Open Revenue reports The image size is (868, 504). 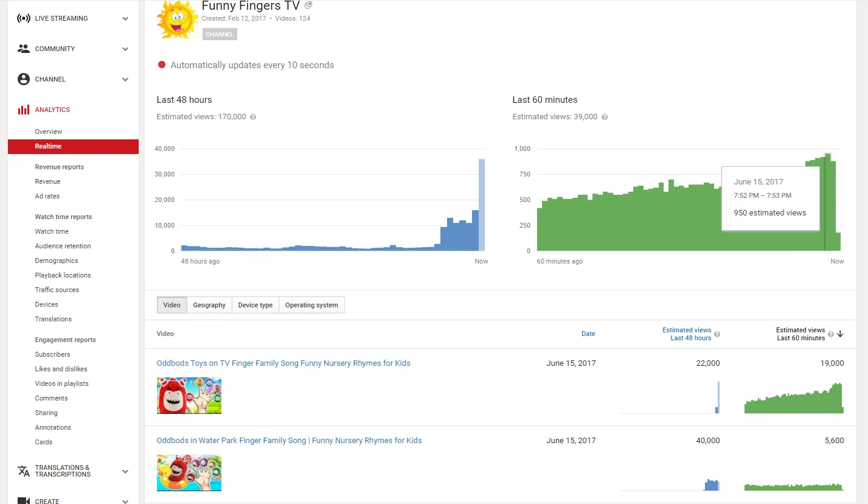(60, 167)
